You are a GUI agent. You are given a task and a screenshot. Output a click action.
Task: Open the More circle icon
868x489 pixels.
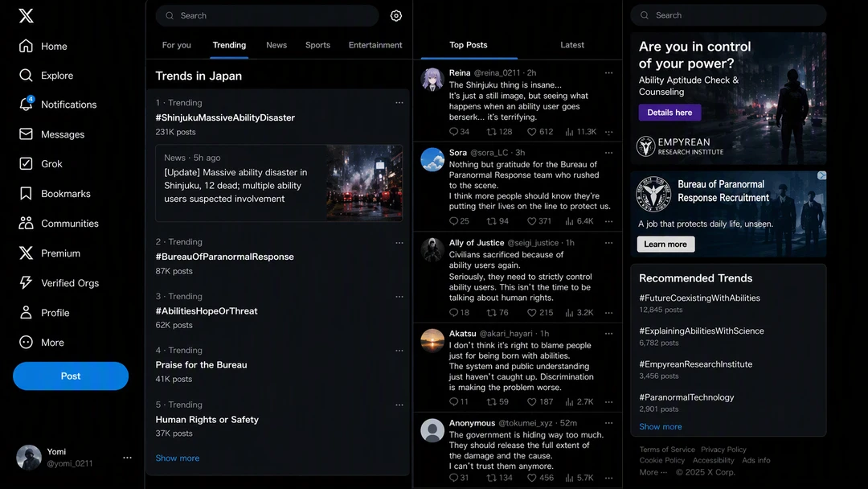pyautogui.click(x=26, y=343)
